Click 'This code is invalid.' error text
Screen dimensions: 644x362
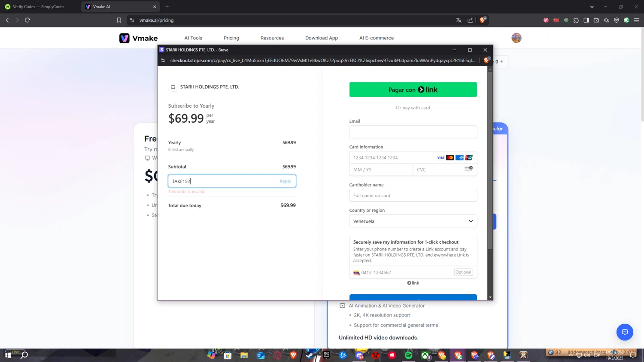[187, 192]
